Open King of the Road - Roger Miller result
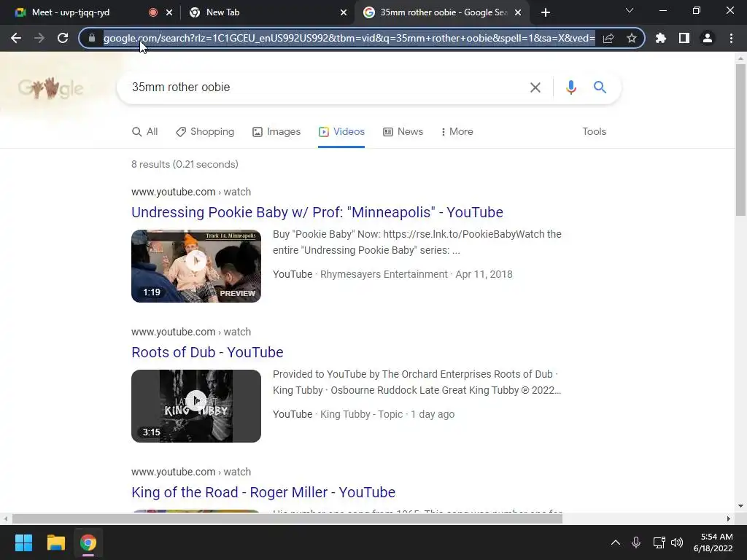This screenshot has width=747, height=560. [263, 492]
